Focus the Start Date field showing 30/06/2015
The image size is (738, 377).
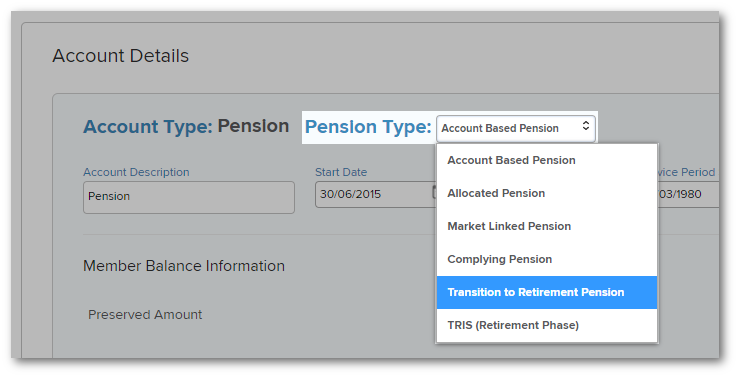click(374, 194)
